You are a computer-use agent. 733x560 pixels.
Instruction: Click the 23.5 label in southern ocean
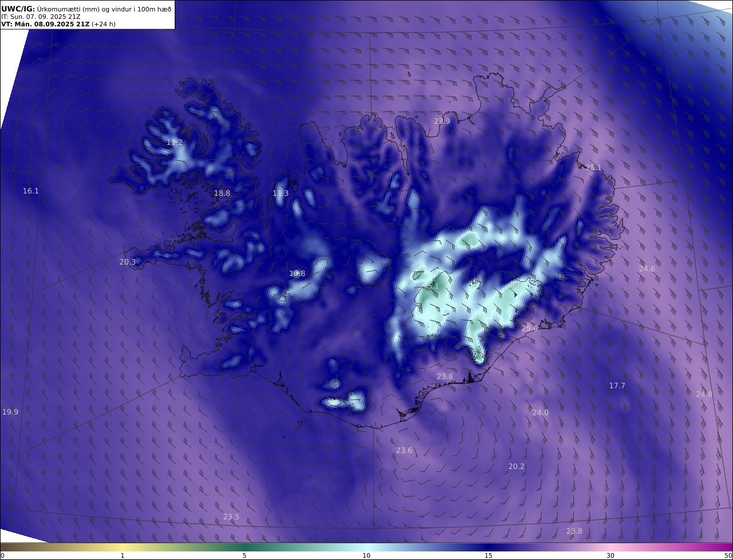click(231, 517)
